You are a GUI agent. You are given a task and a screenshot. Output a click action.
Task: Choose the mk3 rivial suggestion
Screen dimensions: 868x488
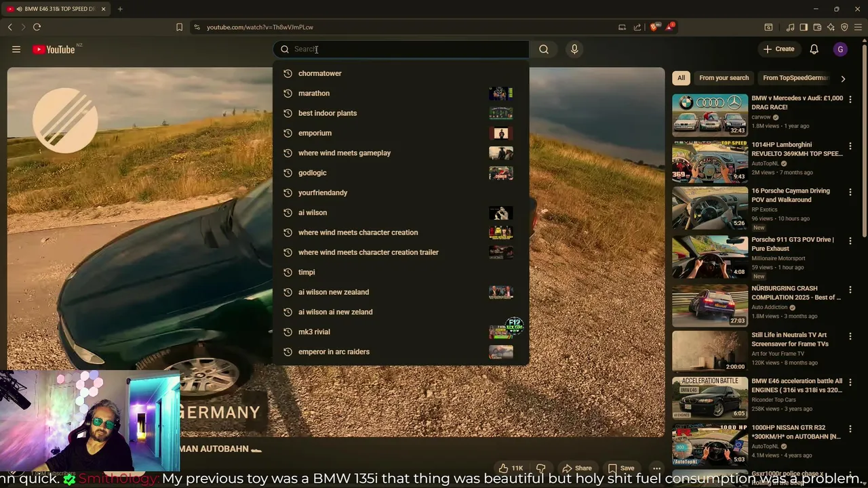point(400,331)
